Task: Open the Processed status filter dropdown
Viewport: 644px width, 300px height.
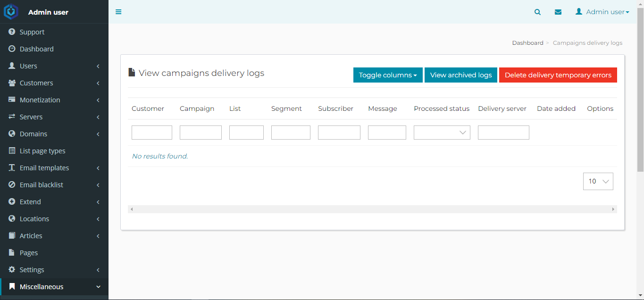Action: 442,132
